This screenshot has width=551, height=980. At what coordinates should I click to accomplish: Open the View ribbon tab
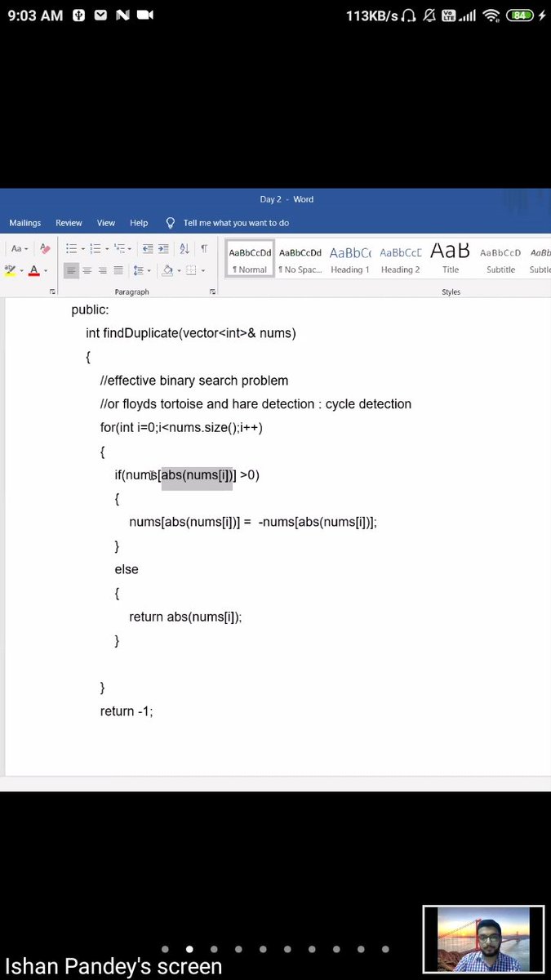(106, 223)
